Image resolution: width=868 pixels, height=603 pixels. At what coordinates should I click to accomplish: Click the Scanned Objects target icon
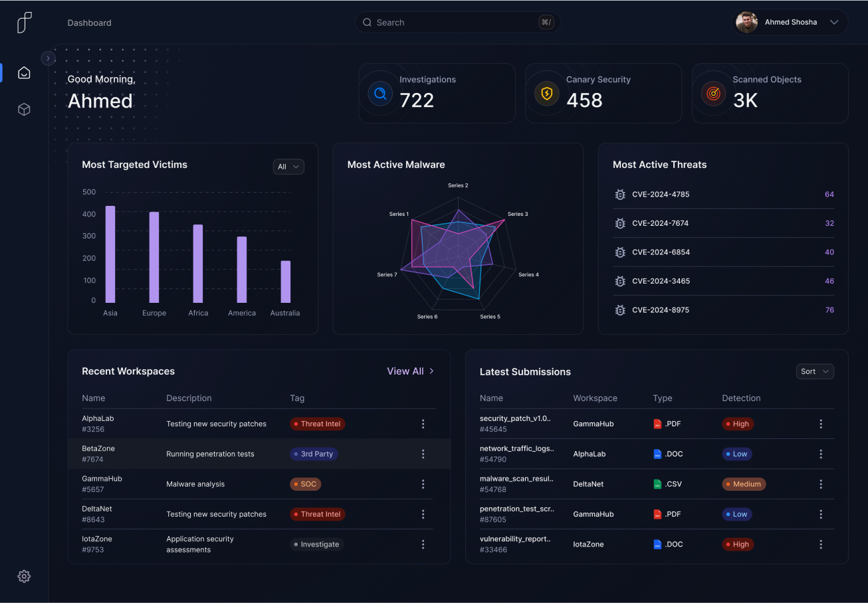pyautogui.click(x=714, y=94)
